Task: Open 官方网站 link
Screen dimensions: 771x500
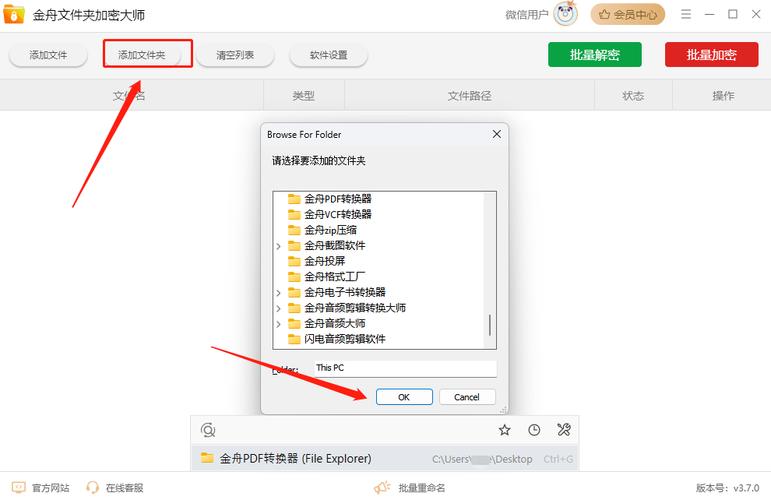Action: pyautogui.click(x=51, y=488)
